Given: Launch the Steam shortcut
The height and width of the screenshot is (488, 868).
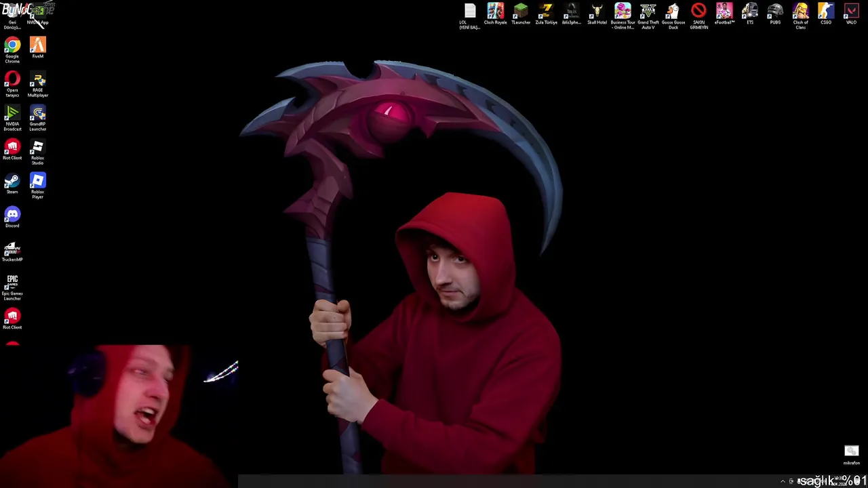Looking at the screenshot, I should point(12,183).
